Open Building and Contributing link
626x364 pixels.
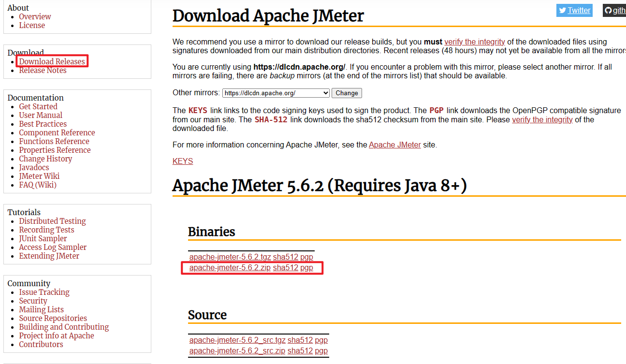click(64, 327)
